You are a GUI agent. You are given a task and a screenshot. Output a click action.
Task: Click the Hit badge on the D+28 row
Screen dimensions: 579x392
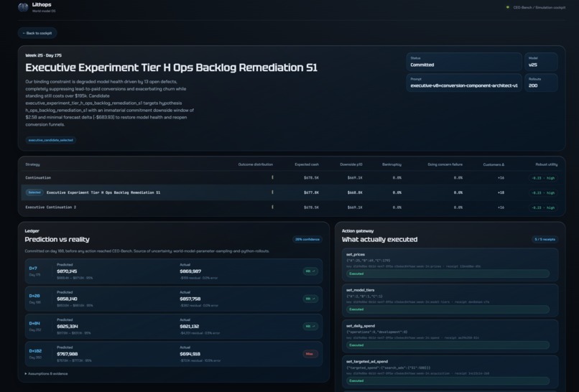[x=310, y=299]
